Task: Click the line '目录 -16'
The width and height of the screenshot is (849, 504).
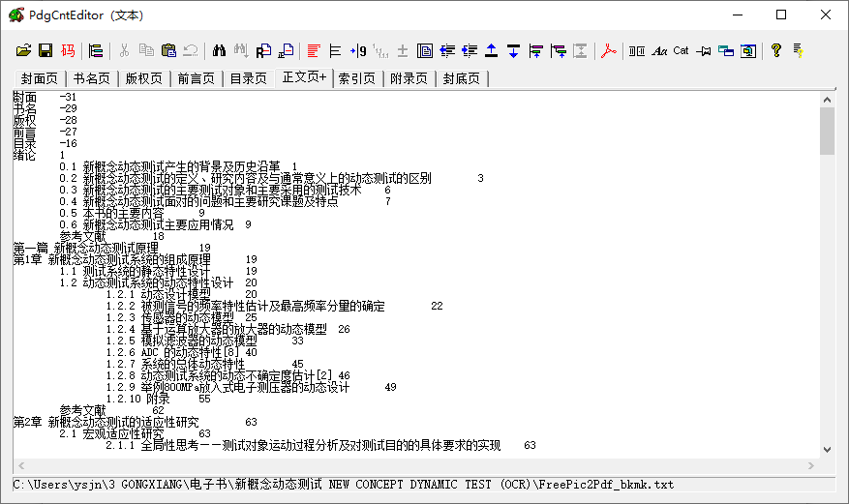Action: (45, 144)
